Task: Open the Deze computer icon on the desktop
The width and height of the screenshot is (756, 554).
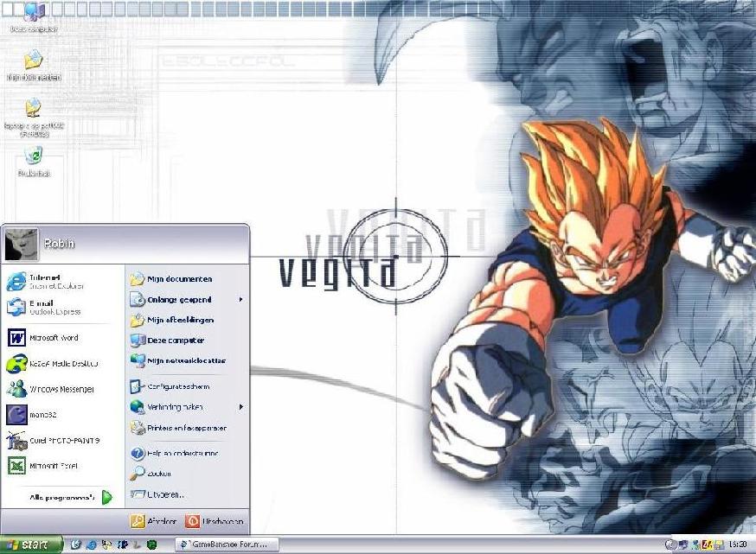Action: tap(34, 17)
